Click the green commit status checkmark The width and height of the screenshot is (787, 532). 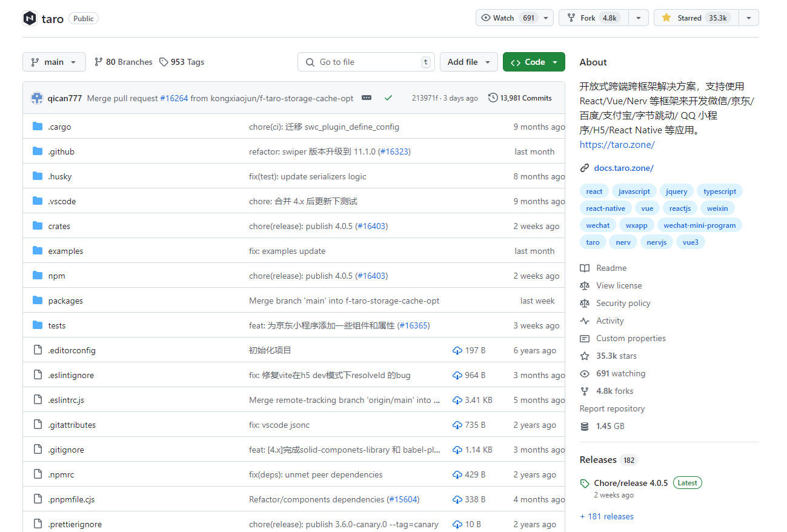[388, 98]
